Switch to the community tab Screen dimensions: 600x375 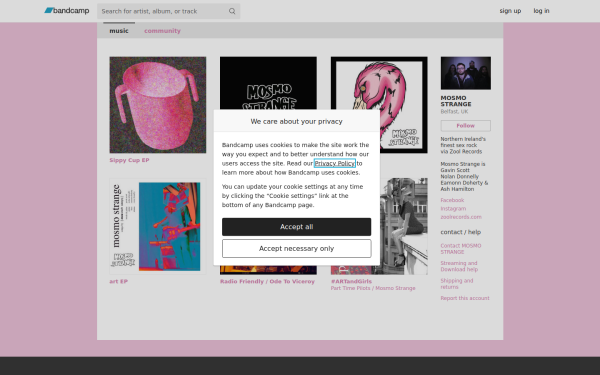[162, 31]
